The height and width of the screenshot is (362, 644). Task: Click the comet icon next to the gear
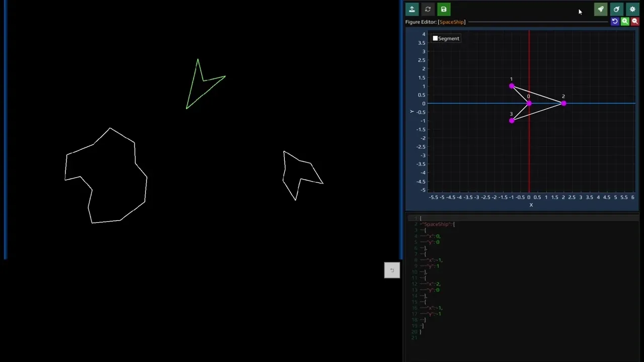point(616,9)
